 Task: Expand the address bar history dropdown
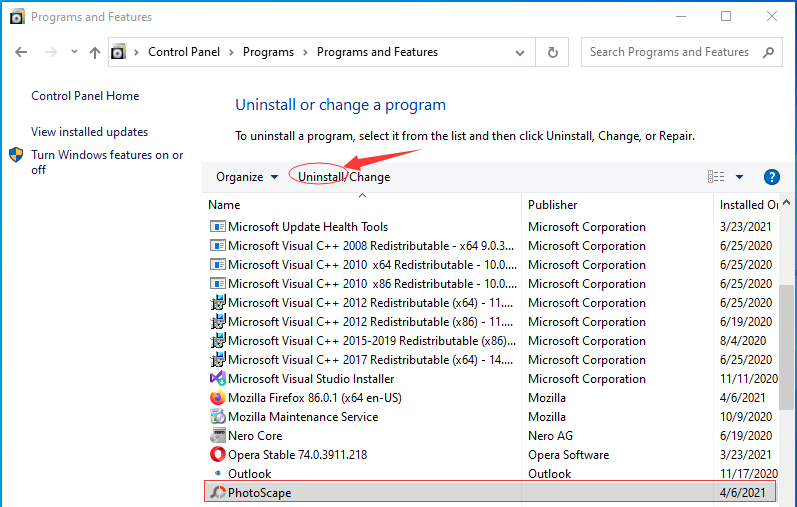(x=519, y=52)
